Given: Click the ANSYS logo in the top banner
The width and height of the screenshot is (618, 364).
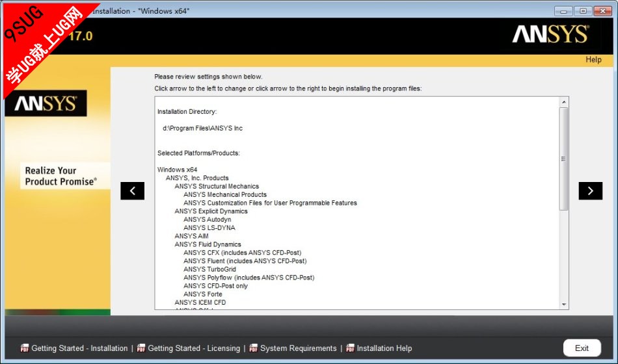Looking at the screenshot, I should click(550, 34).
